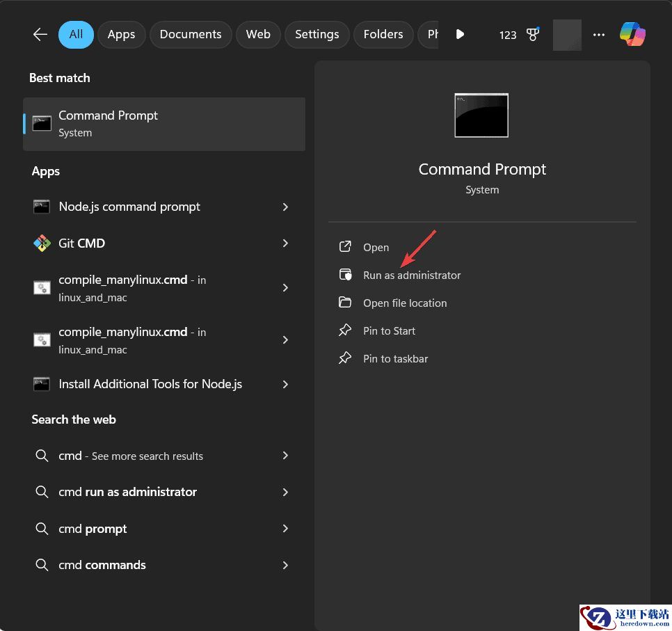
Task: Open the Command Prompt best match result
Action: pos(164,124)
